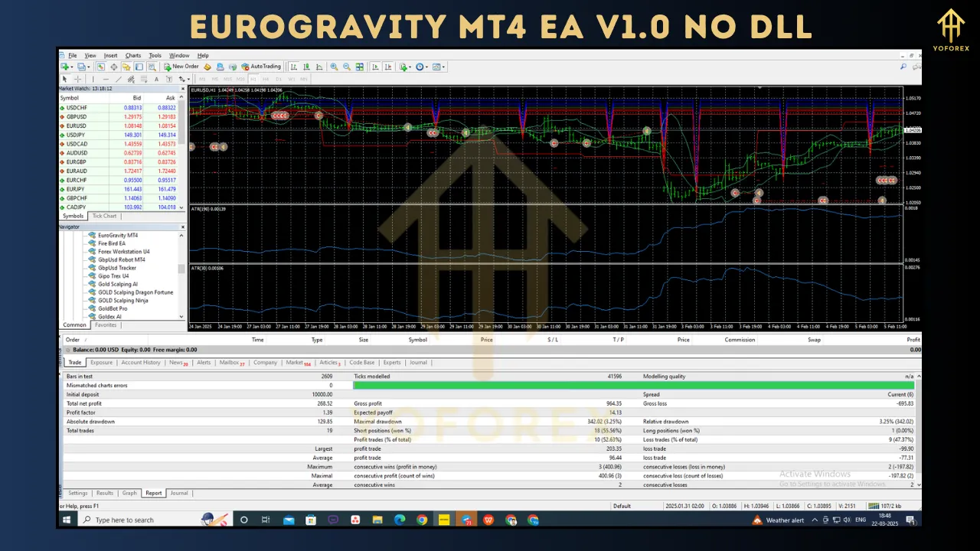This screenshot has width=980, height=551.
Task: Select the bar chart type icon
Action: pos(293,67)
